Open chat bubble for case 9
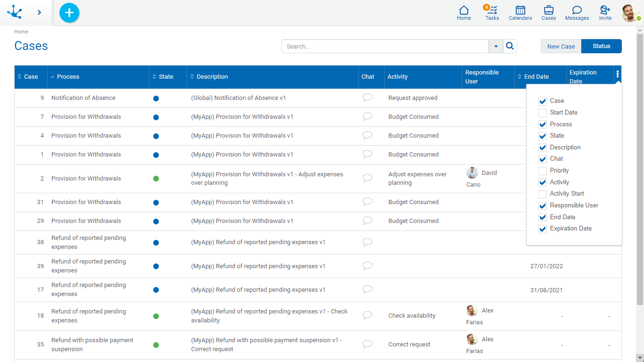Viewport: 644px width, 362px height. pyautogui.click(x=367, y=98)
